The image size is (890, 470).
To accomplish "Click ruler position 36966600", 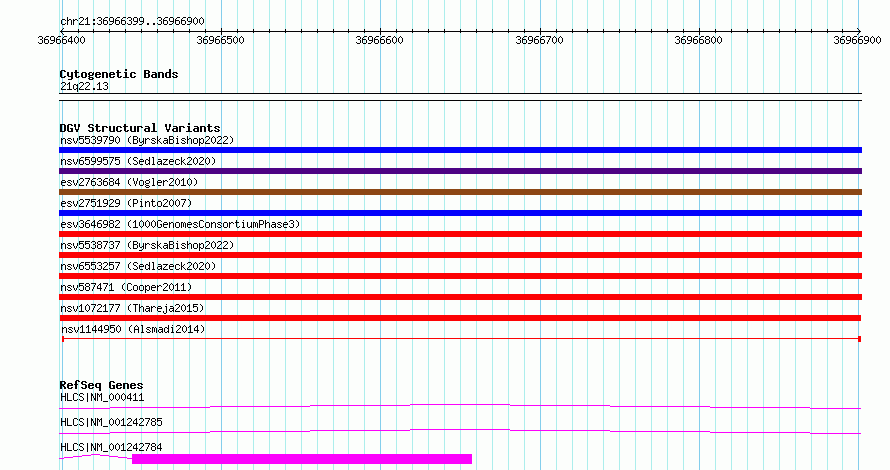I will (x=379, y=40).
